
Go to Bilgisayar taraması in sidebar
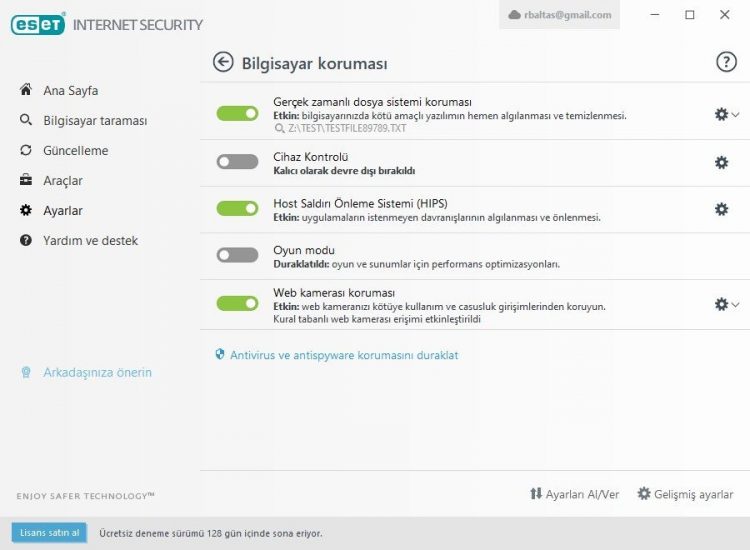95,121
